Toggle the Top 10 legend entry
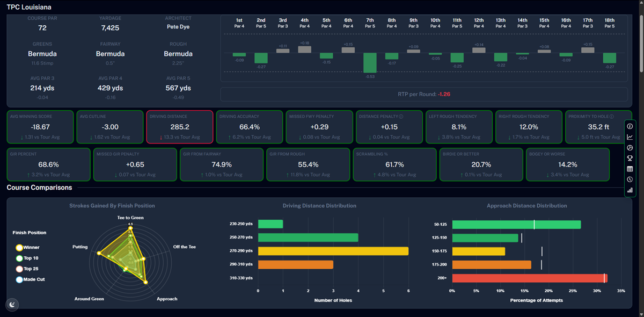Screen dimensions: 644x317 click(19, 258)
